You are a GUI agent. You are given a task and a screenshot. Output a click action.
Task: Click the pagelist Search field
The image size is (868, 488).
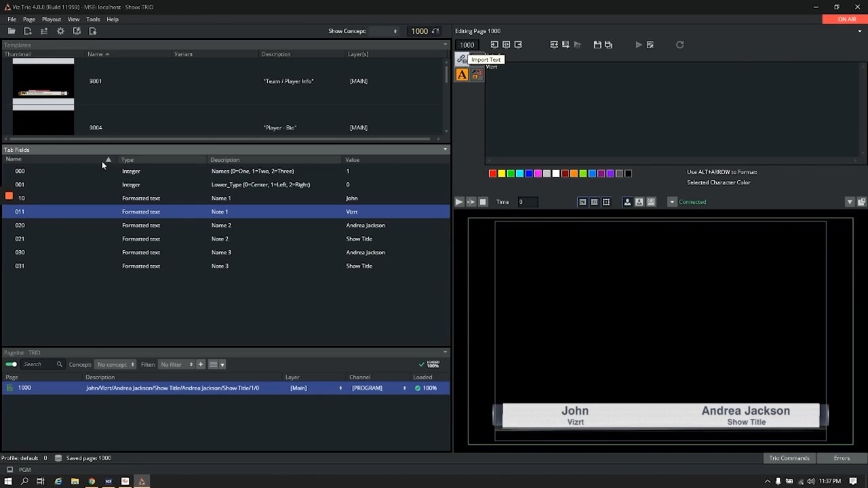42,365
